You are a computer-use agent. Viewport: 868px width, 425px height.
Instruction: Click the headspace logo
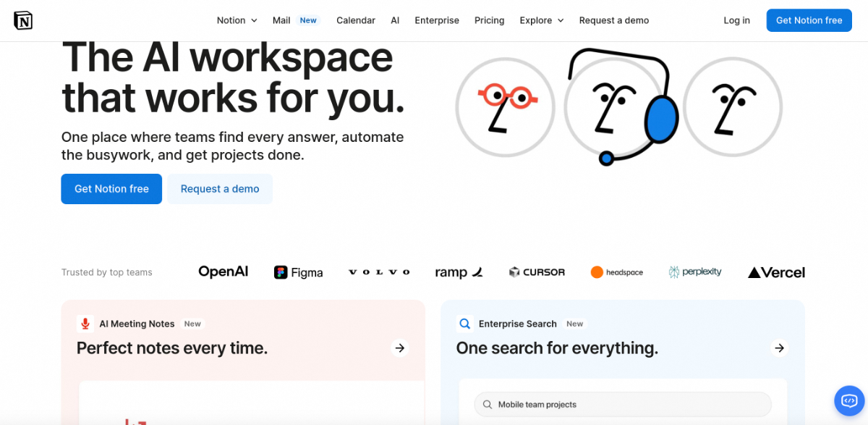coord(616,272)
